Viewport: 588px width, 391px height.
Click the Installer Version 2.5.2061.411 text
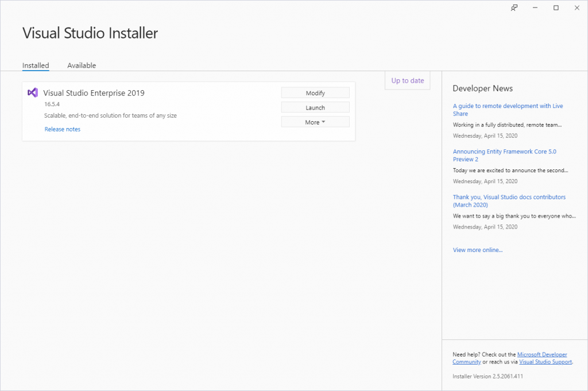(x=488, y=377)
